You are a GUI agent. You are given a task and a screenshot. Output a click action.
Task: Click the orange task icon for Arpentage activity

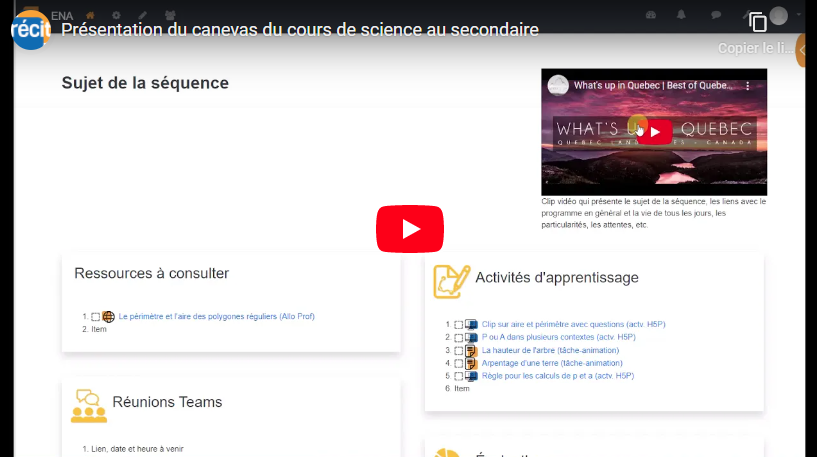[x=471, y=364]
